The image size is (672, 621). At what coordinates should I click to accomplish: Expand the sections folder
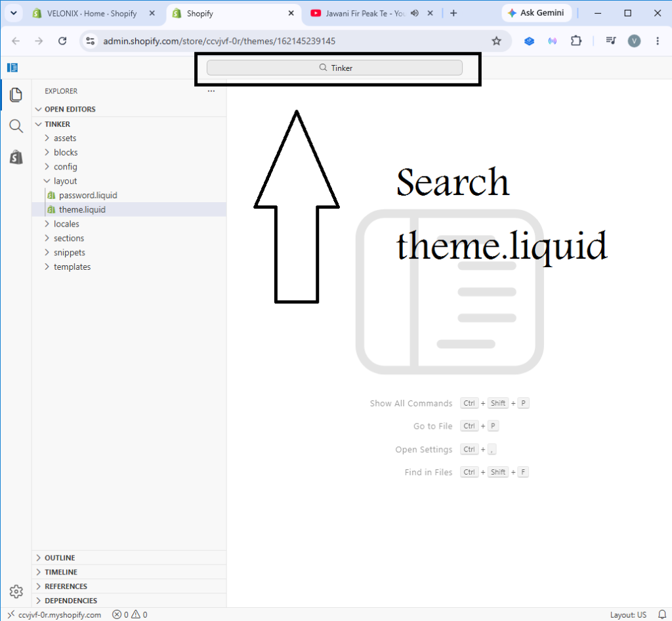(129, 238)
